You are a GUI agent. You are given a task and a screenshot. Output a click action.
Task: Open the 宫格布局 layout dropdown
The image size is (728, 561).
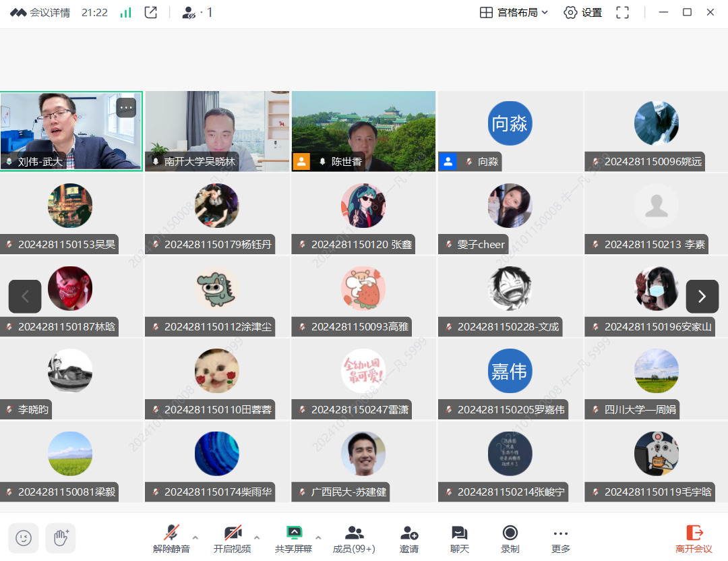[x=514, y=12]
